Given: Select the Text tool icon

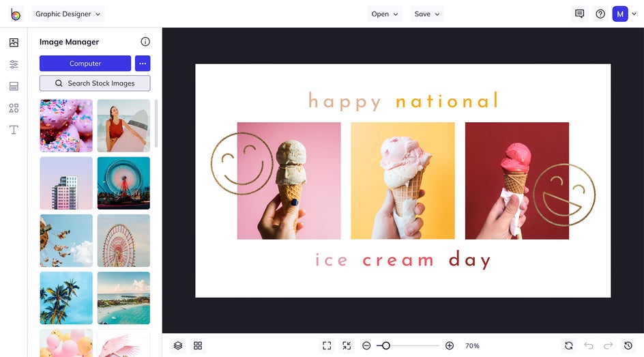Looking at the screenshot, I should [x=14, y=130].
